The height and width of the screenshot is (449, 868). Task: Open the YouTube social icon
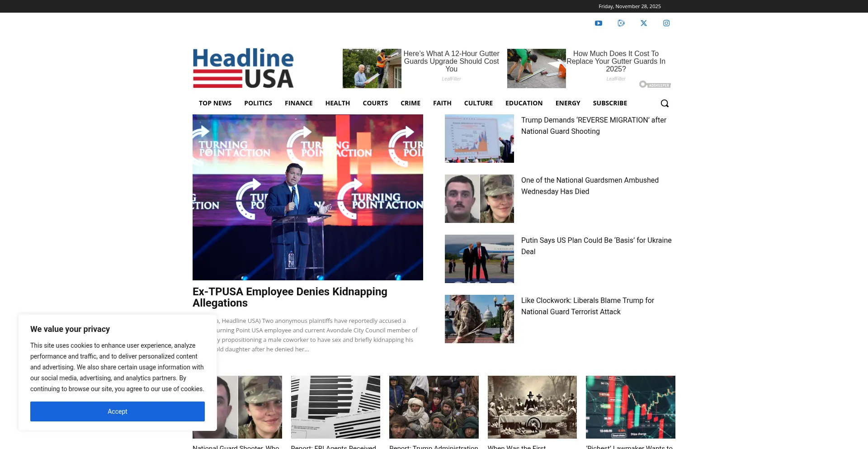[598, 23]
